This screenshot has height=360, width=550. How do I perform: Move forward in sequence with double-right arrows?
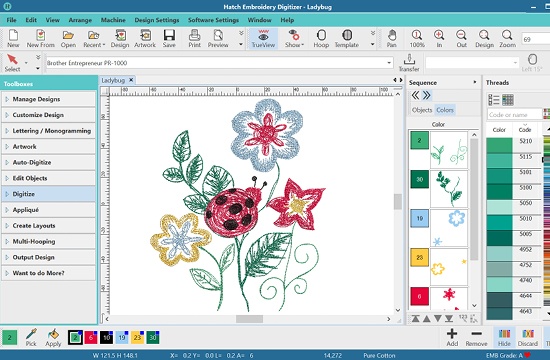427,95
